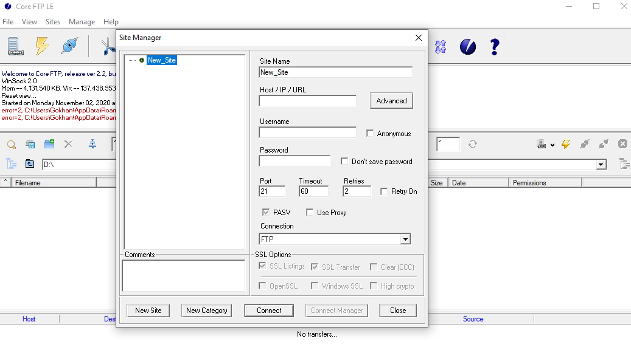631x364 pixels.
Task: Open the Help menu
Action: (x=111, y=22)
